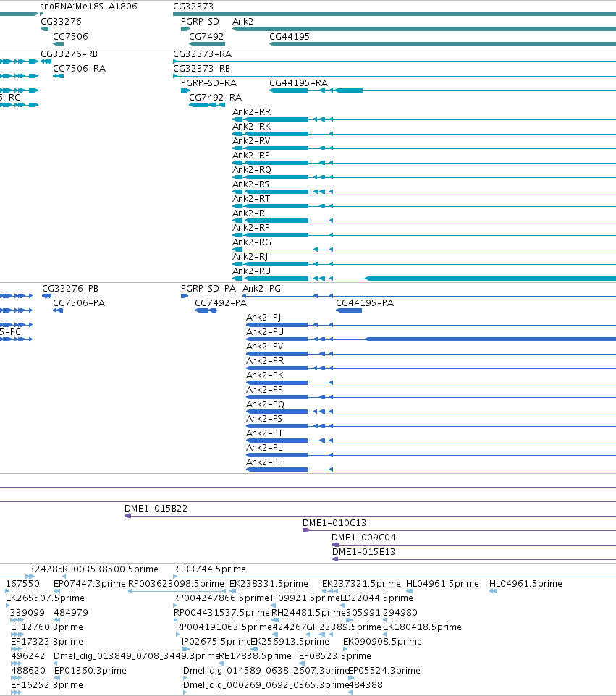
Task: Select protein label 'Ank2-PK'
Action: coord(265,375)
